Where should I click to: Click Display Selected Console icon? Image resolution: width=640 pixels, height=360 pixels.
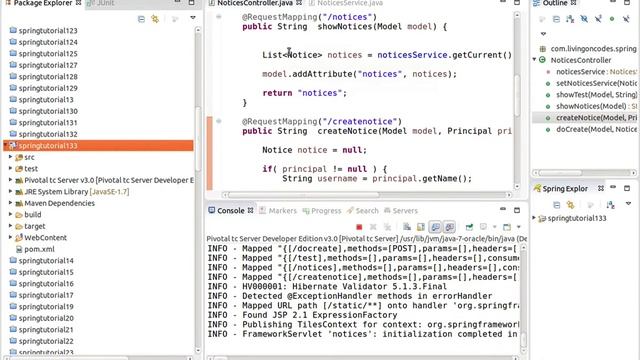click(x=483, y=227)
